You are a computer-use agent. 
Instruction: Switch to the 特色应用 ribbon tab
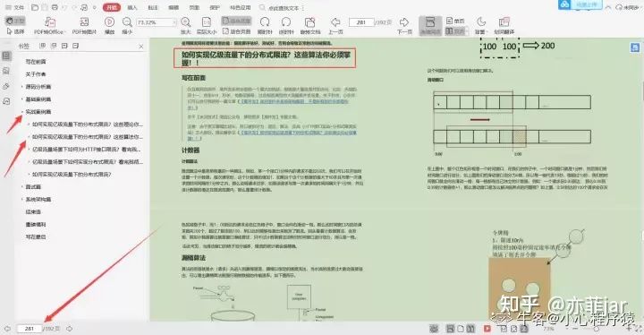(x=241, y=7)
